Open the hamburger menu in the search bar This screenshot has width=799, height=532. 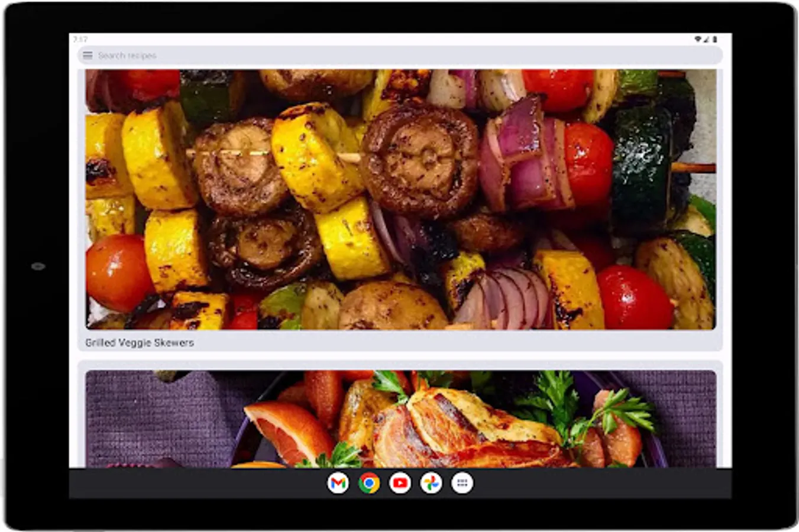pos(88,56)
